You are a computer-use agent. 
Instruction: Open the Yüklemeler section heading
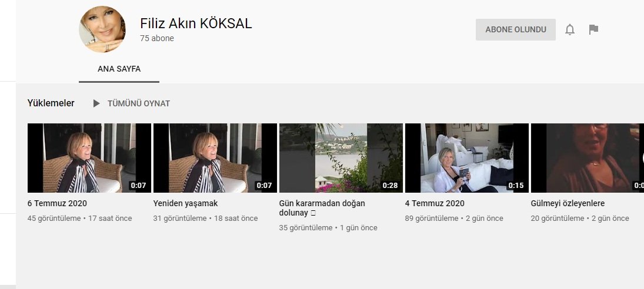51,103
